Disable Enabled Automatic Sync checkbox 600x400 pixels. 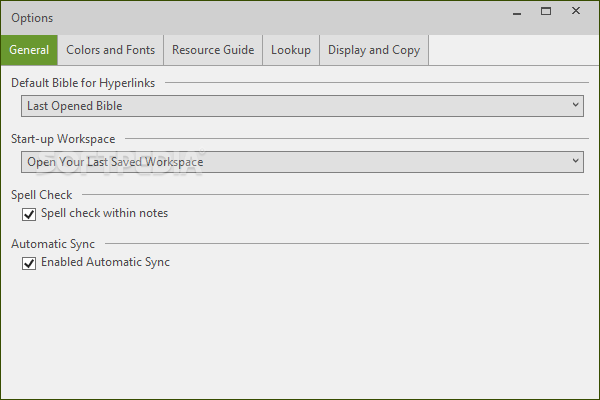point(29,263)
